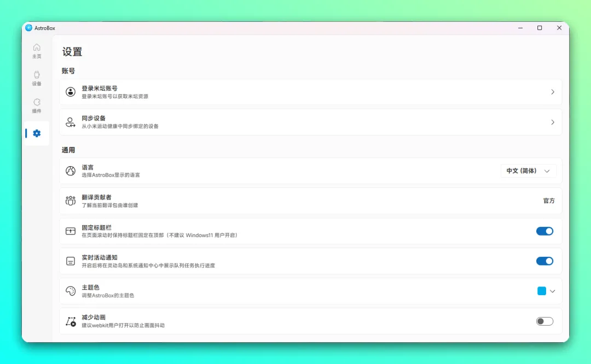This screenshot has height=364, width=591.
Task: Click the pin window icon for 固定标题栏
Action: tap(71, 231)
